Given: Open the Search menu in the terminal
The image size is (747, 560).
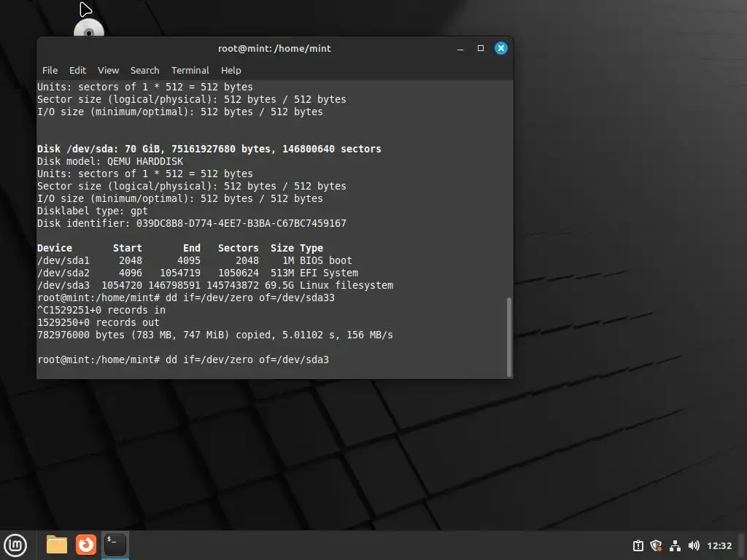Looking at the screenshot, I should [x=145, y=71].
